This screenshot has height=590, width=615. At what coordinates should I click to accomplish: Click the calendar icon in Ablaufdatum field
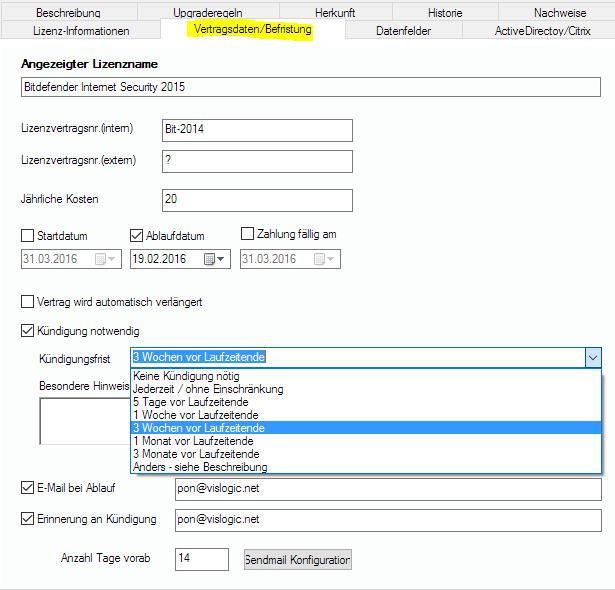click(x=209, y=259)
